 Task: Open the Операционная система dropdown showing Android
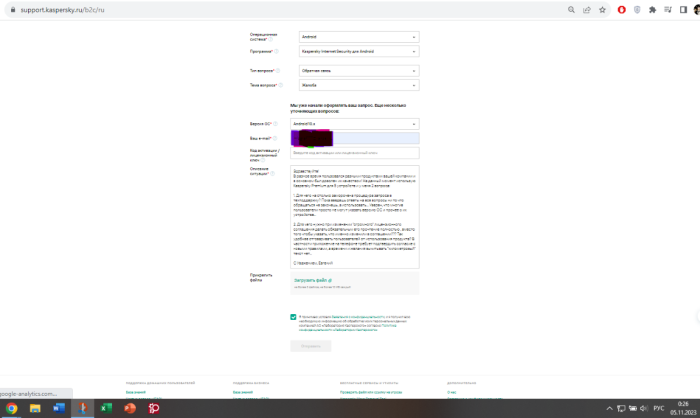point(359,37)
